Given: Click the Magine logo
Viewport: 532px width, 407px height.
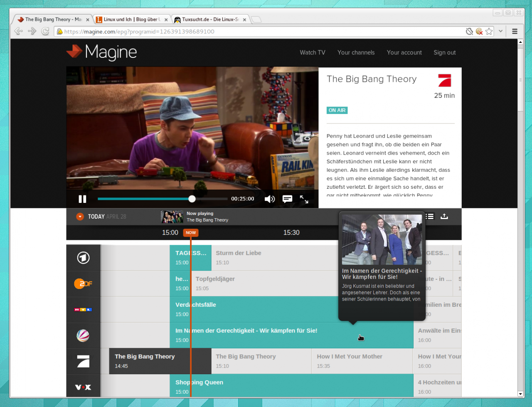Looking at the screenshot, I should [x=102, y=52].
